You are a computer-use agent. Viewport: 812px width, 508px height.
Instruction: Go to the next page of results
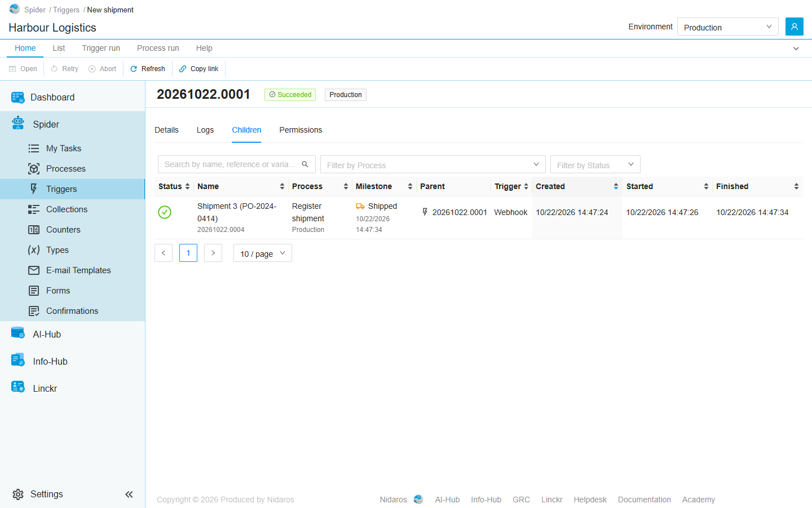tap(213, 253)
